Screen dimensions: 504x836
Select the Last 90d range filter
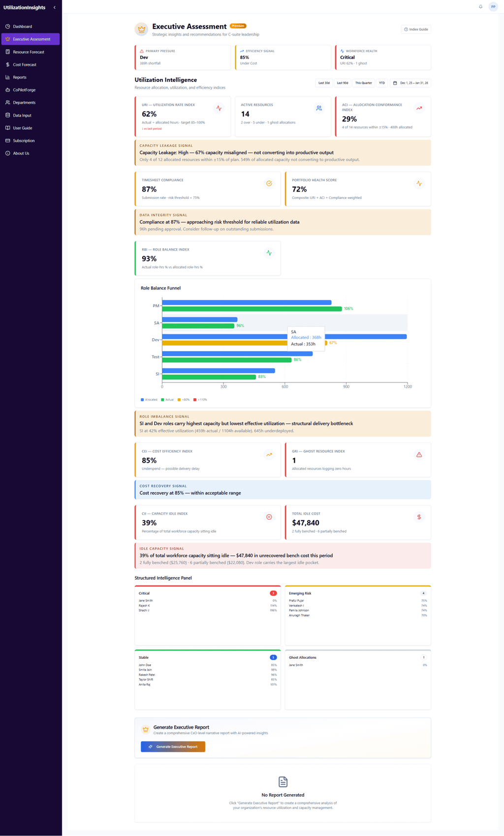click(343, 83)
